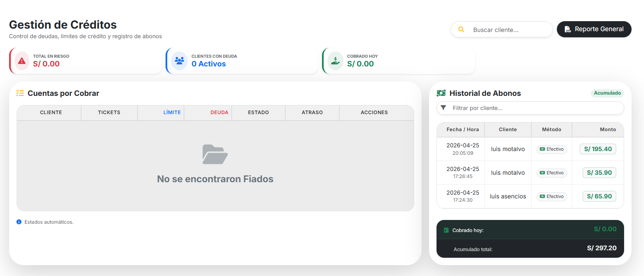Open the Total en Riesgo card value
Screen dimensions: 644x276
pyautogui.click(x=46, y=64)
